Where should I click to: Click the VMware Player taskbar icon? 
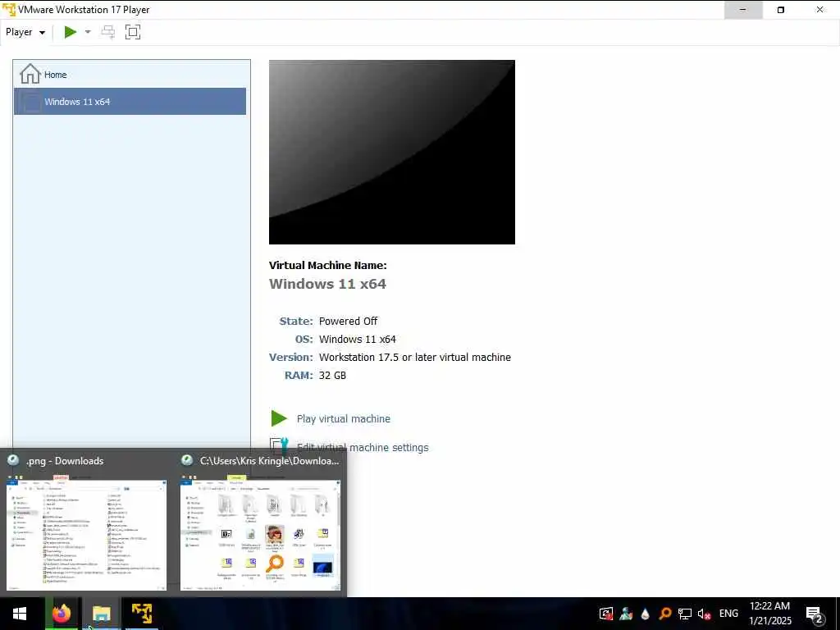[x=142, y=614]
